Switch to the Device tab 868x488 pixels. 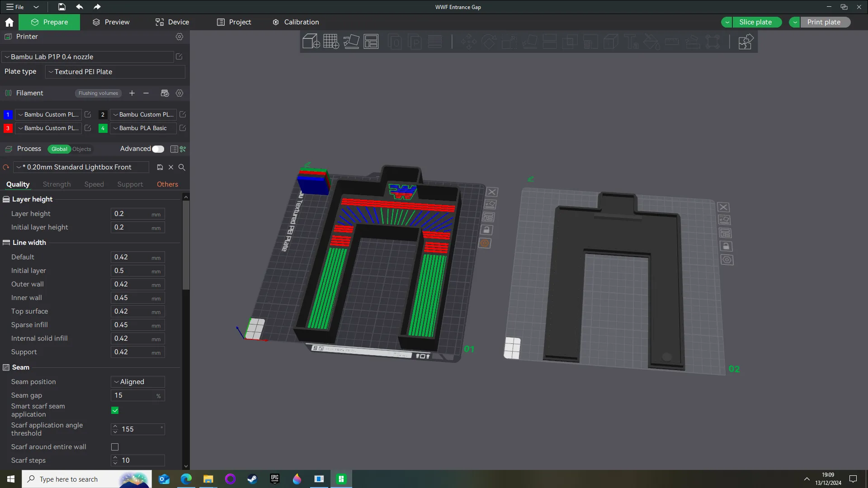click(x=172, y=22)
